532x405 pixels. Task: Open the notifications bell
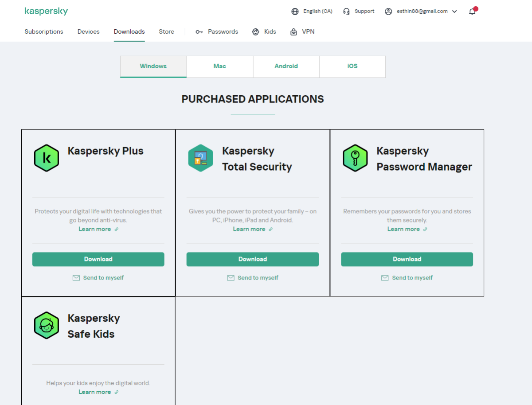coord(472,12)
